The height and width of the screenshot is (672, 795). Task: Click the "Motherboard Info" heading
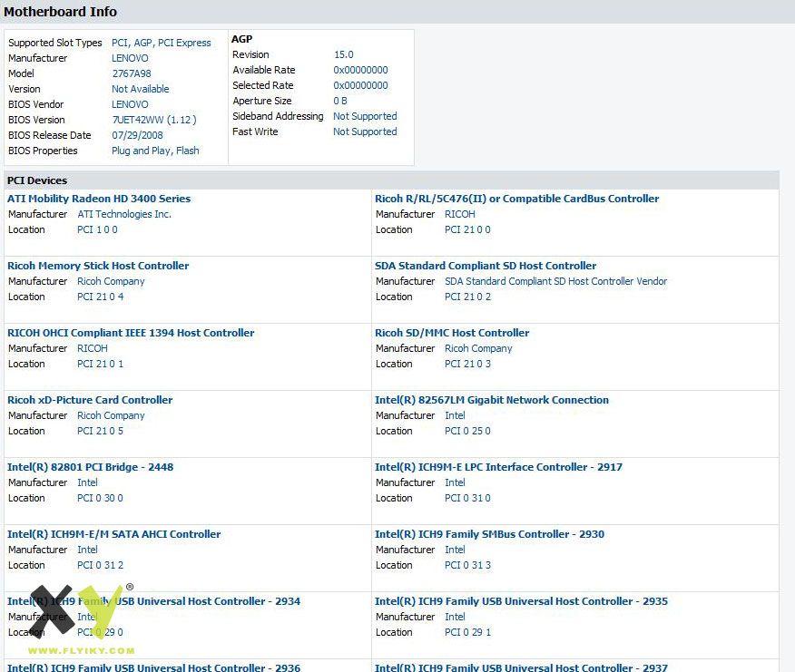(x=60, y=12)
